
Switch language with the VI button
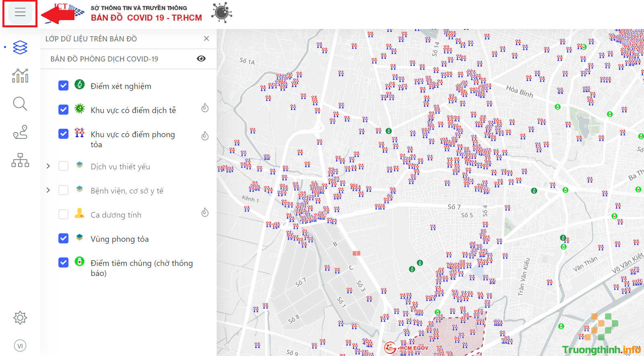click(20, 346)
